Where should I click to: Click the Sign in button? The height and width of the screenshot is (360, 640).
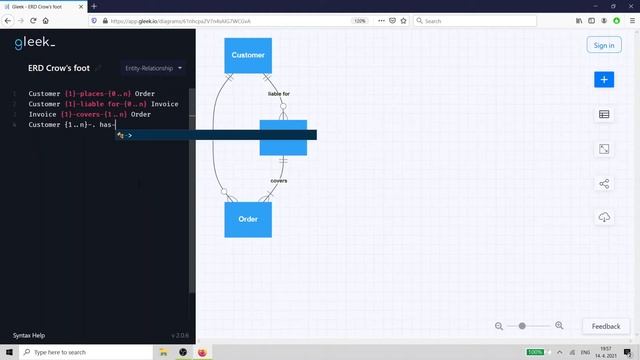[604, 45]
